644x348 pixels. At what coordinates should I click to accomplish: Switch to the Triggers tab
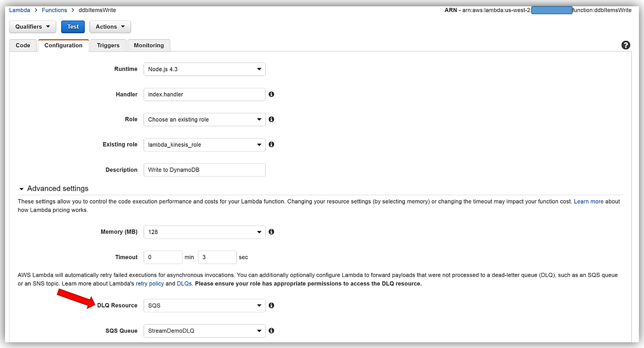(x=108, y=45)
